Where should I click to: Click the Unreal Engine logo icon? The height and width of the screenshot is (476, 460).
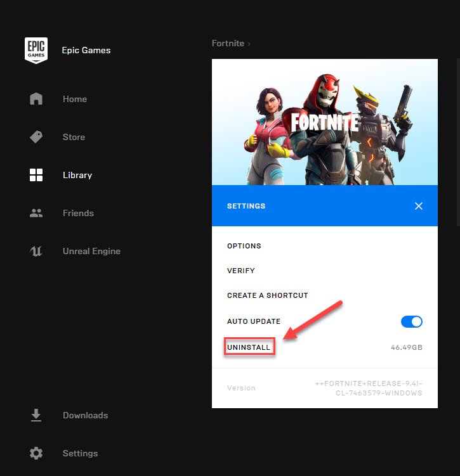click(36, 251)
